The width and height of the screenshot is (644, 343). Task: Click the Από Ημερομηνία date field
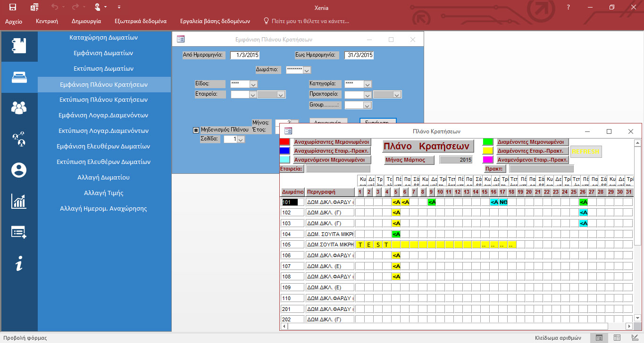(245, 55)
